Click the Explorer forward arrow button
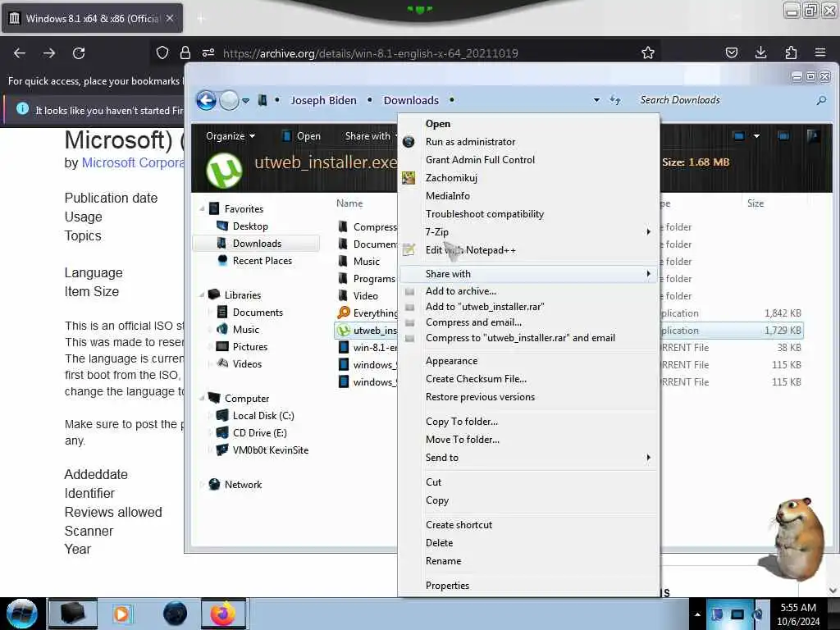840x630 pixels. [230, 100]
